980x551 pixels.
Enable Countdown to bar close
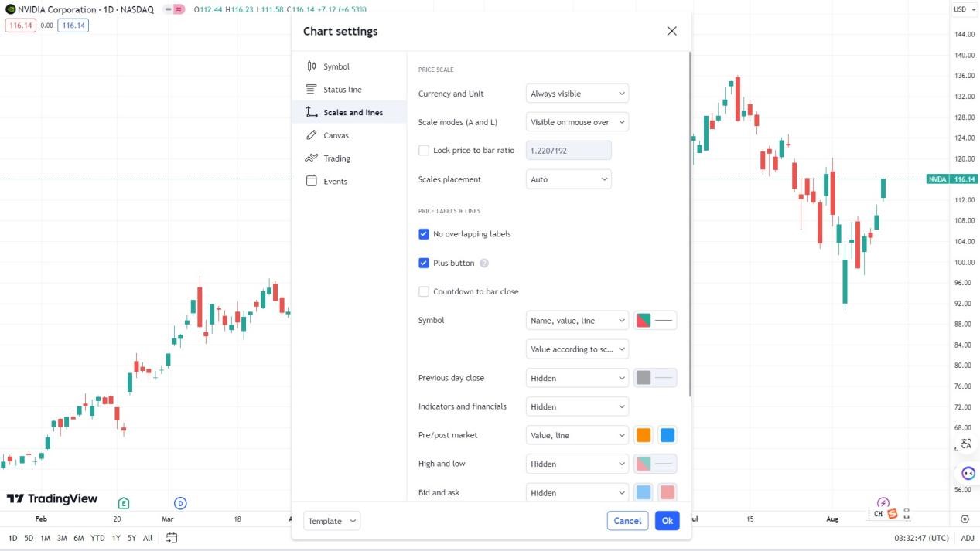point(424,291)
